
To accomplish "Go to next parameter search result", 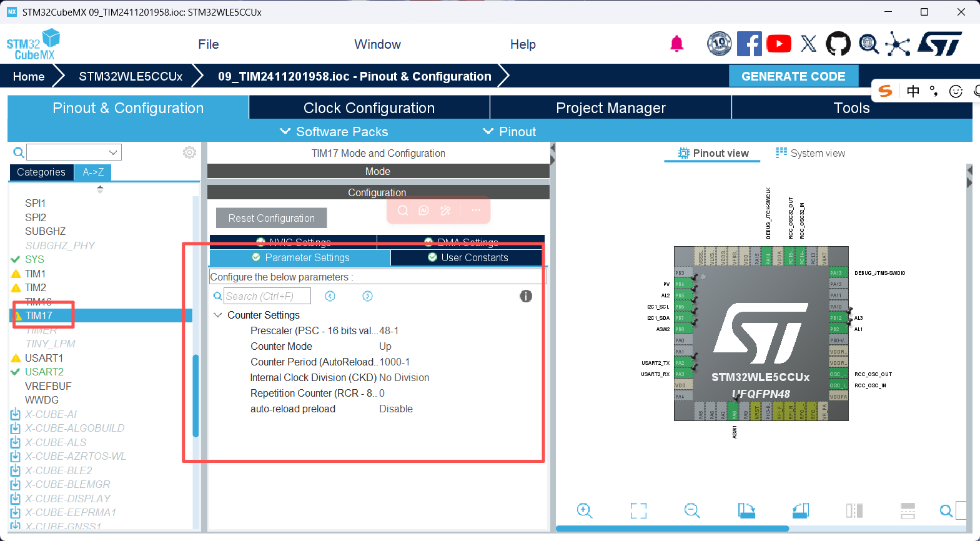I will (368, 296).
